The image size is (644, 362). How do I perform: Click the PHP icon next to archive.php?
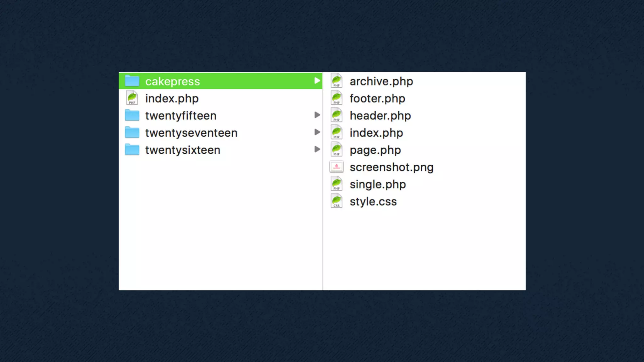pyautogui.click(x=336, y=81)
